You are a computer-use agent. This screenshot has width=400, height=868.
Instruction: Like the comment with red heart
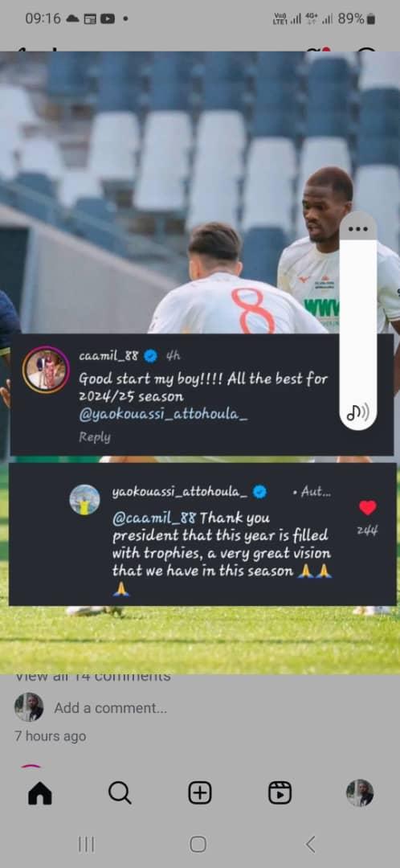(x=367, y=508)
